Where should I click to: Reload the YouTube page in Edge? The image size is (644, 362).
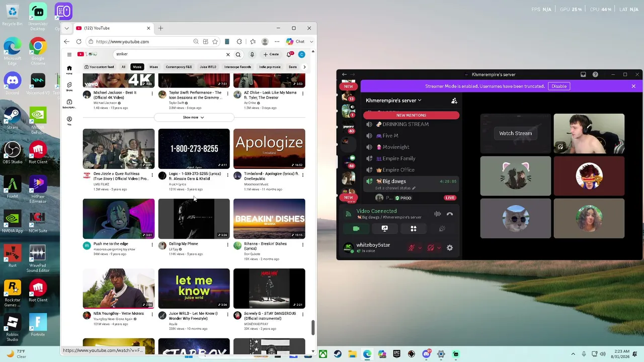click(x=79, y=42)
